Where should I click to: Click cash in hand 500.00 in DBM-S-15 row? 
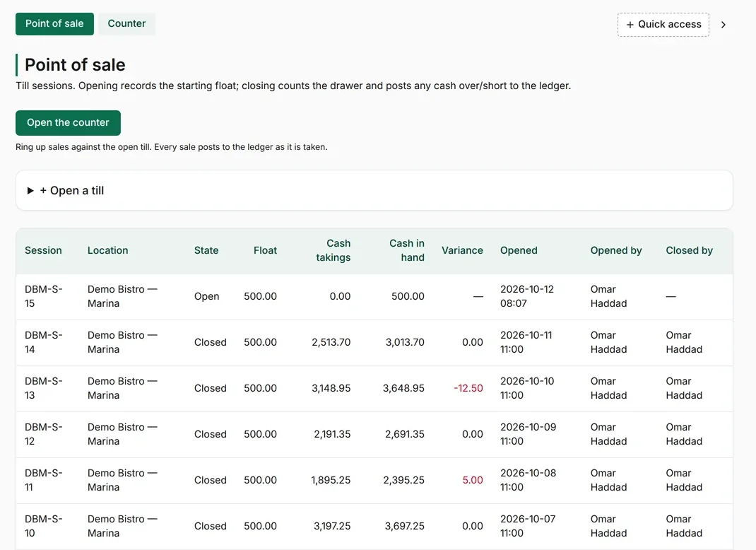[408, 296]
